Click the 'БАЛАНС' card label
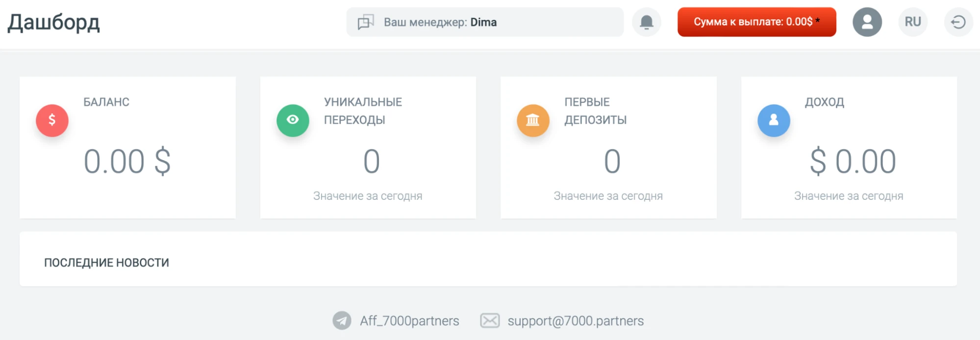The width and height of the screenshot is (980, 340). pyautogui.click(x=106, y=102)
